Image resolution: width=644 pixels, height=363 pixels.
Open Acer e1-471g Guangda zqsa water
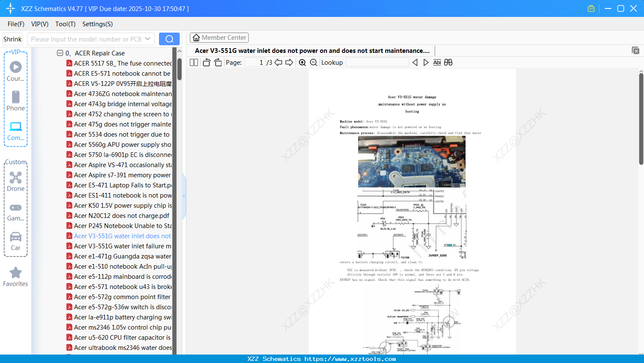click(x=123, y=256)
